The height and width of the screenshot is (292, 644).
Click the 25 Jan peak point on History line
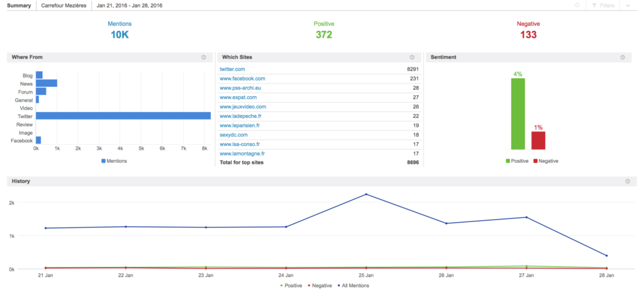(x=366, y=194)
